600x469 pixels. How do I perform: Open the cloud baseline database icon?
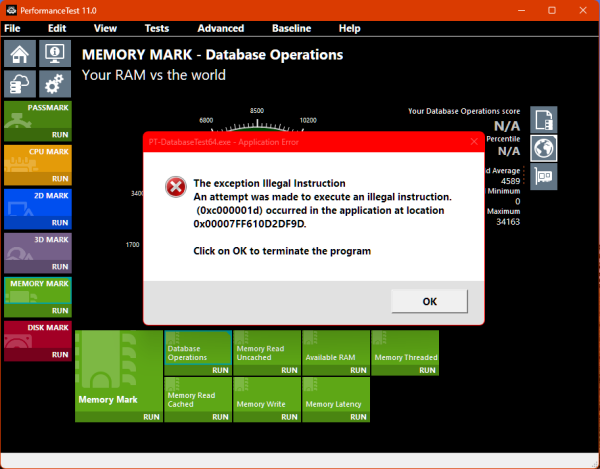tap(20, 84)
